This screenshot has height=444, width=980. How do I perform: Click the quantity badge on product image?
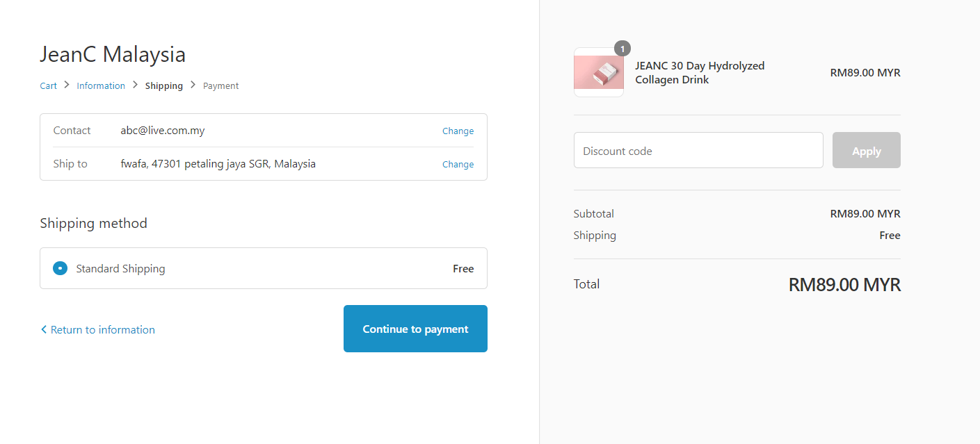[x=622, y=49]
